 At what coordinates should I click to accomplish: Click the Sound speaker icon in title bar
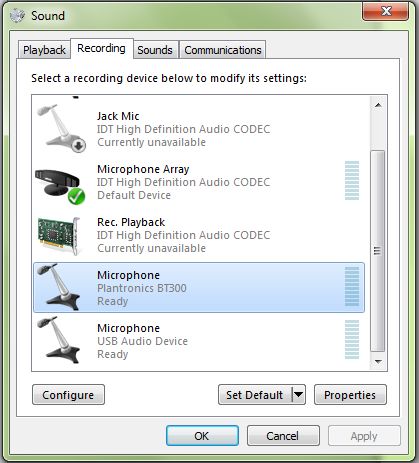(x=18, y=15)
